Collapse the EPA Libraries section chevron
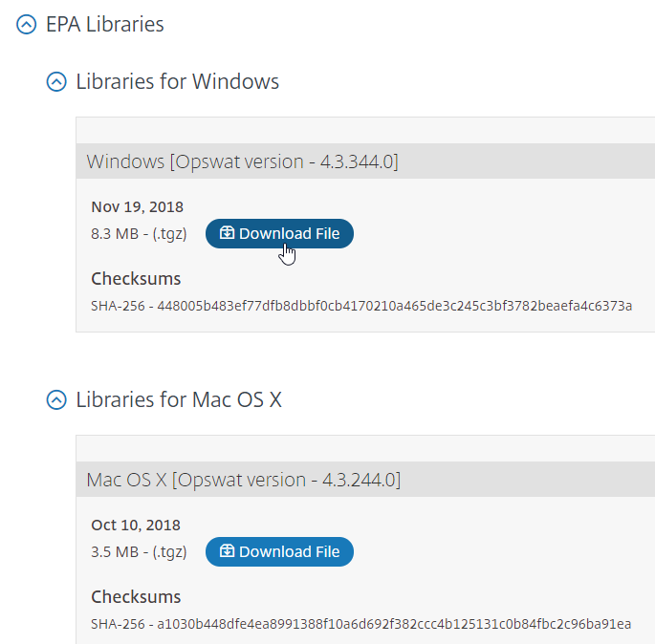 (x=27, y=24)
